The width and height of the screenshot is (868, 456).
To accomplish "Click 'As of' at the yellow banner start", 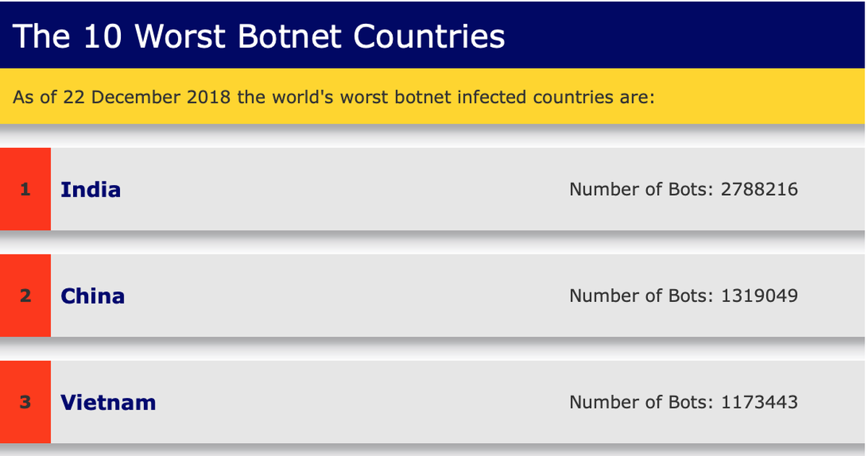I will [x=34, y=97].
